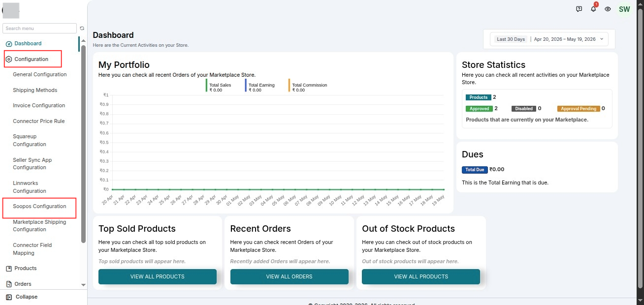Click the Recent Orders heading
Viewport: 644px width, 305px height.
coord(260,229)
